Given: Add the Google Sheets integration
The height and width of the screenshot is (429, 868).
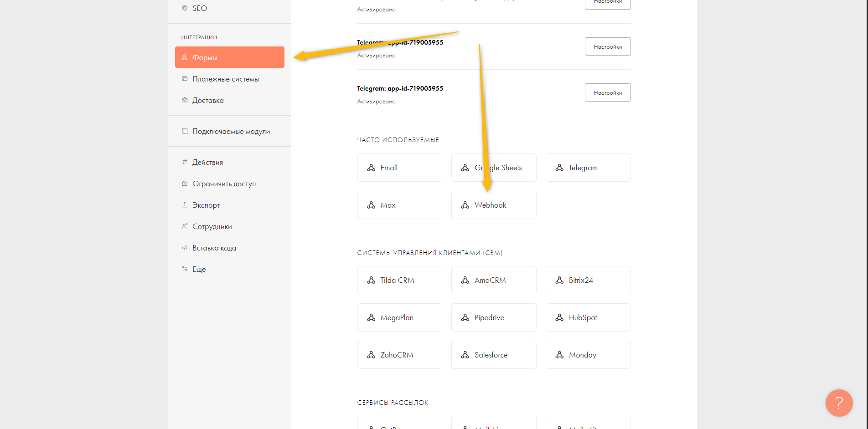Looking at the screenshot, I should [x=494, y=168].
